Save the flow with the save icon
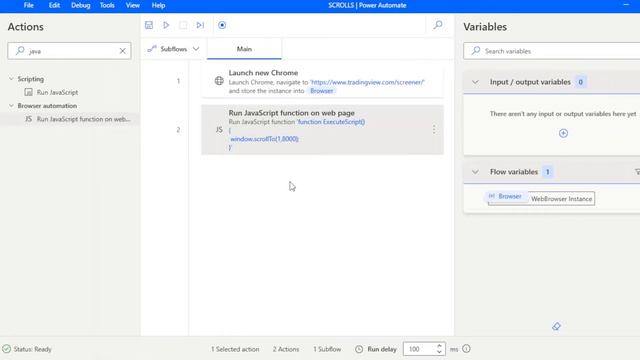 click(x=149, y=25)
